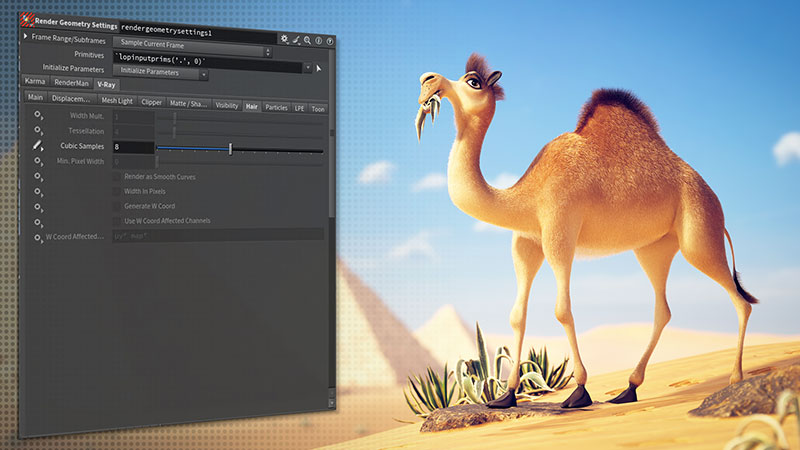Select the Particles tab
Image resolution: width=800 pixels, height=450 pixels.
click(276, 107)
